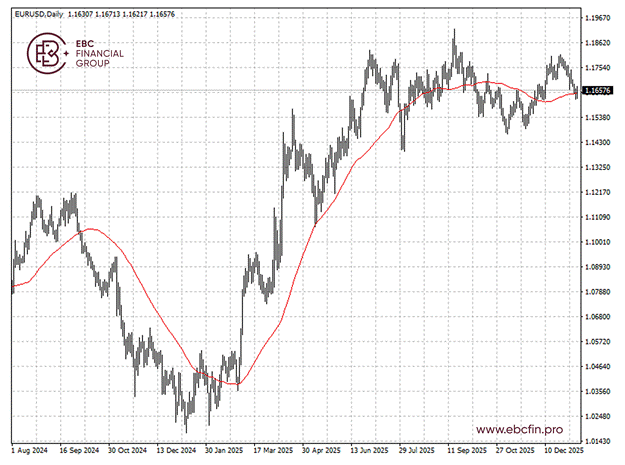Click the 16 Sep 2024 date label
625x465 pixels.
[x=80, y=451]
